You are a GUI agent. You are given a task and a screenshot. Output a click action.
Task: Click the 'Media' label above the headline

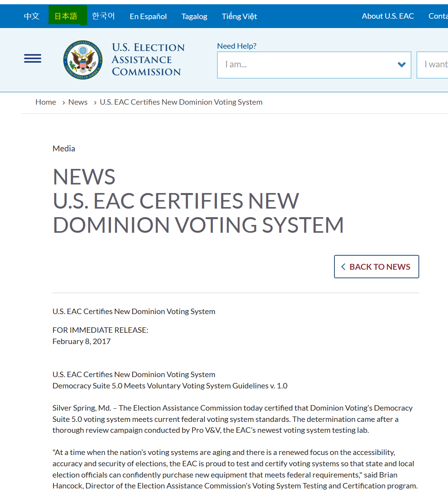64,149
